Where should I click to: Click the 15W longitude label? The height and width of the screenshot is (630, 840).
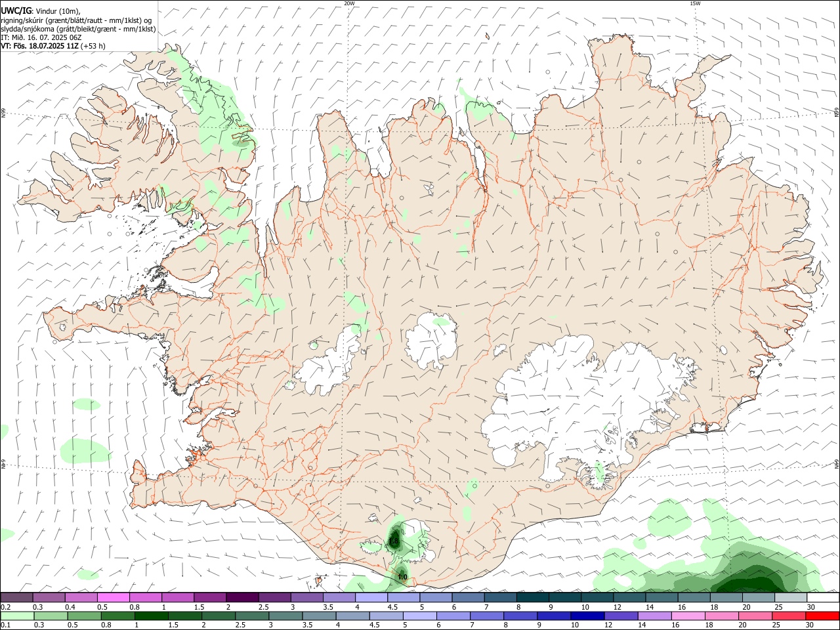click(x=695, y=3)
